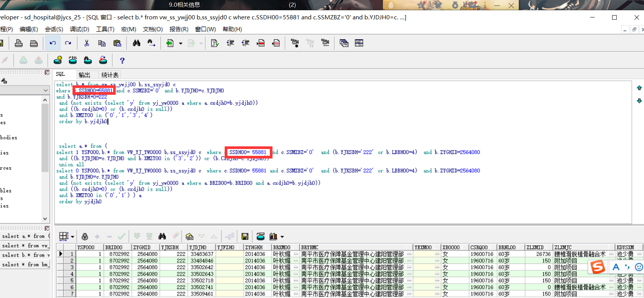Image resolution: width=644 pixels, height=298 pixels.
Task: Click the BRXM00 column header
Action: (x=282, y=247)
